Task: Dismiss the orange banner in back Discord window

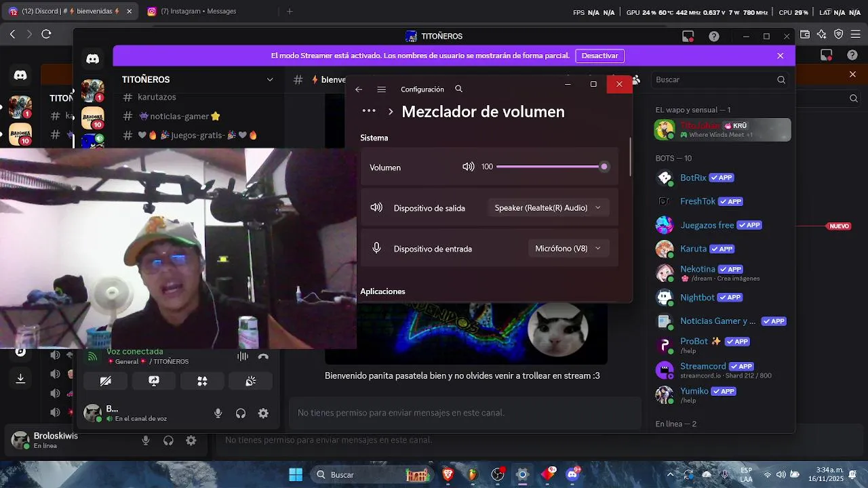Action: pos(852,75)
